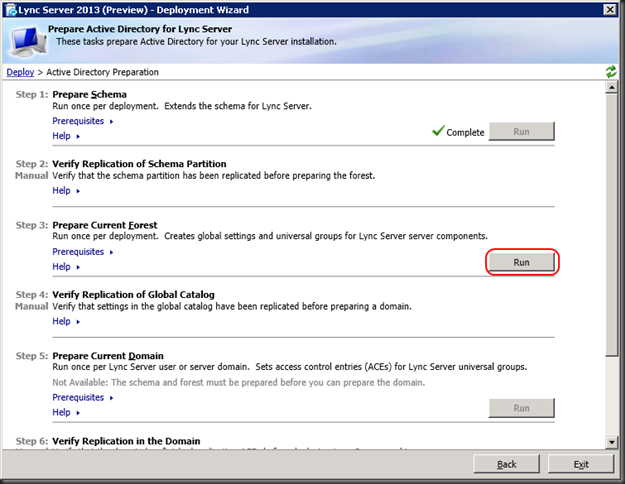Screen dimensions: 625x484
Task: Click the Exit button
Action: click(x=581, y=464)
